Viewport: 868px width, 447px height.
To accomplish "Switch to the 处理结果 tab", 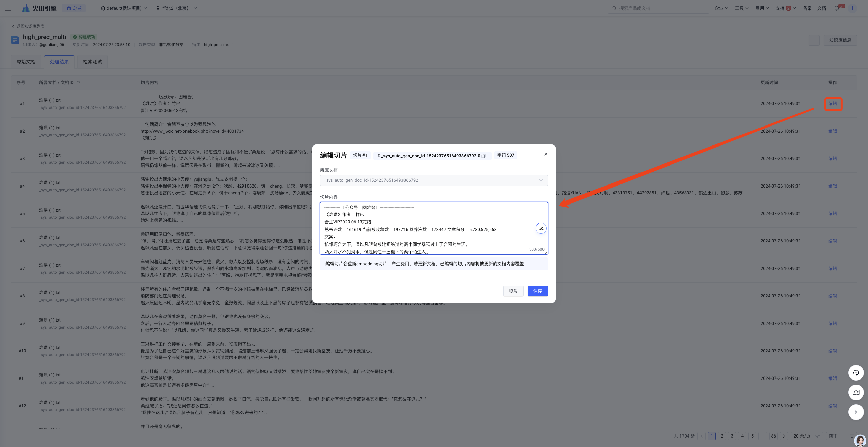I will click(x=59, y=62).
